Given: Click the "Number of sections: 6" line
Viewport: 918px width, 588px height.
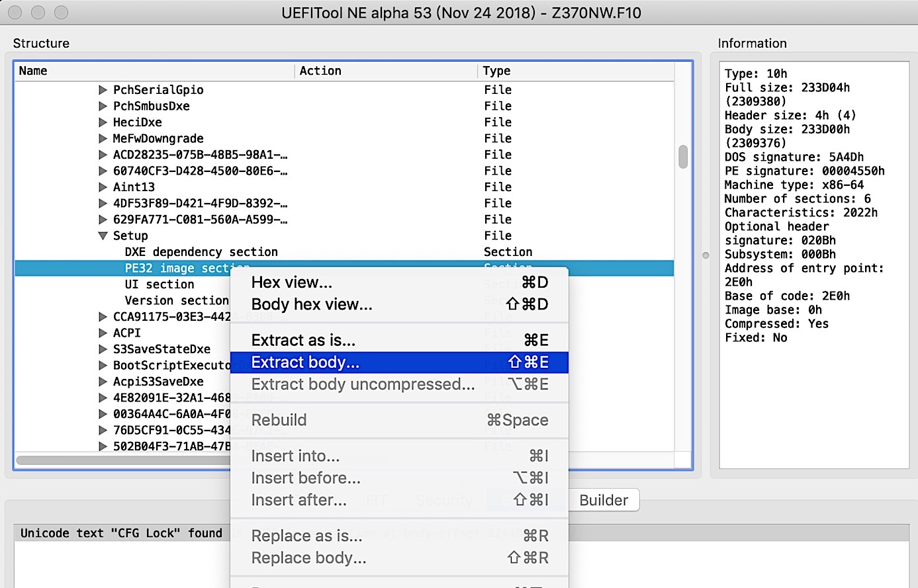Looking at the screenshot, I should click(x=798, y=198).
